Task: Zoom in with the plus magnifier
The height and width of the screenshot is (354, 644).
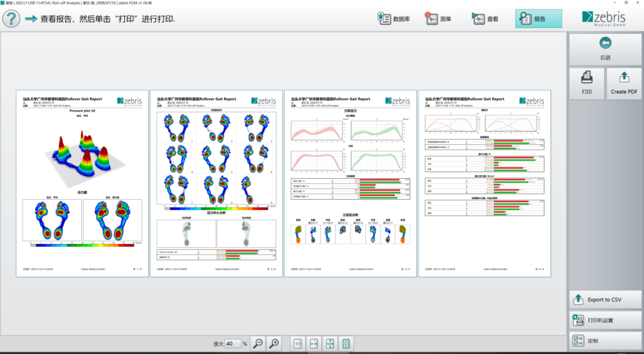Action: click(274, 344)
